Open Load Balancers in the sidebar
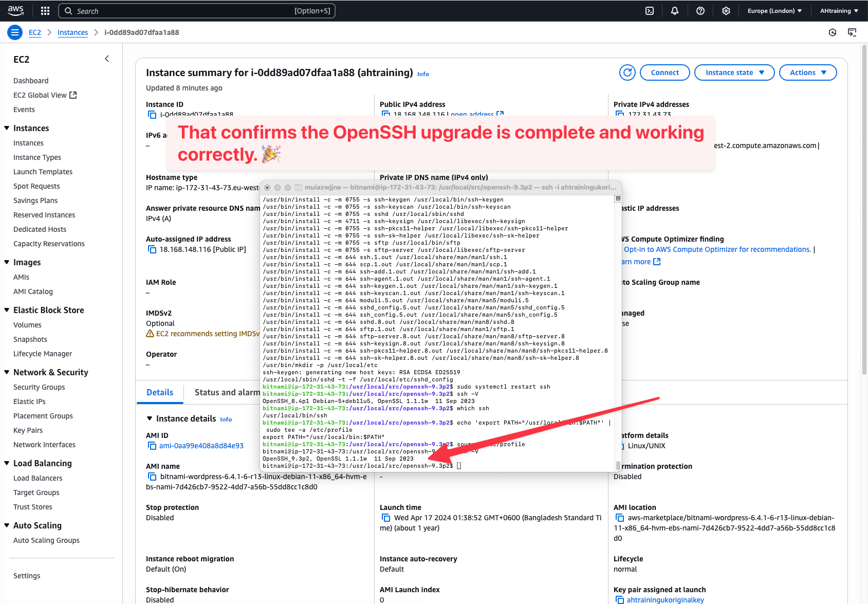This screenshot has width=868, height=604. click(x=38, y=478)
